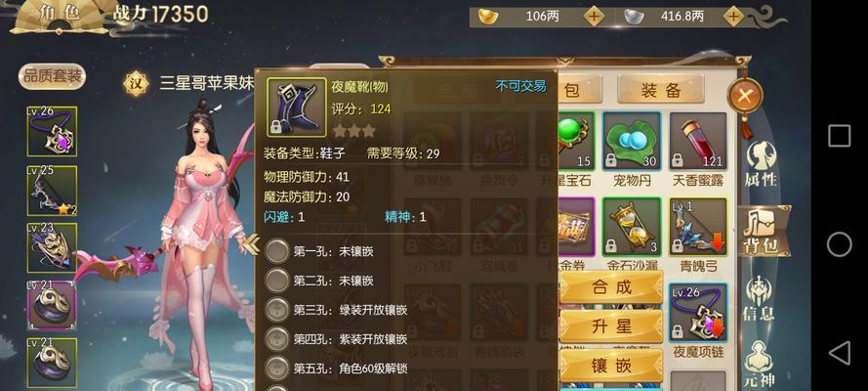Image resolution: width=868 pixels, height=391 pixels.
Task: Open the 属性 attributes sidebar icon
Action: (761, 163)
